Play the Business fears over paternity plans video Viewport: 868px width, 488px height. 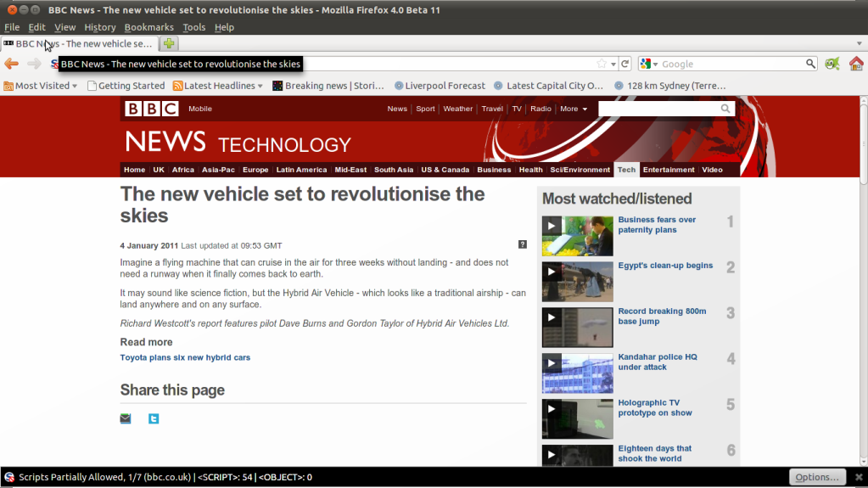[x=552, y=226]
